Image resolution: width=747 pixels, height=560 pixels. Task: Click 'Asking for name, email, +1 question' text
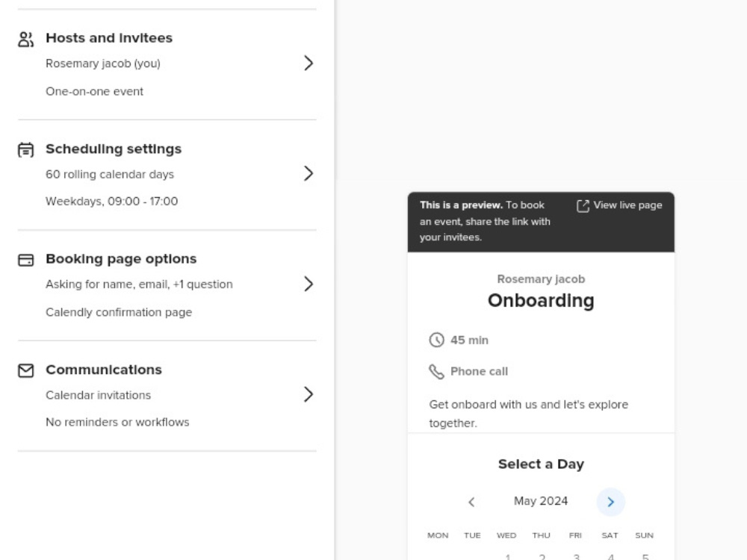coord(139,284)
